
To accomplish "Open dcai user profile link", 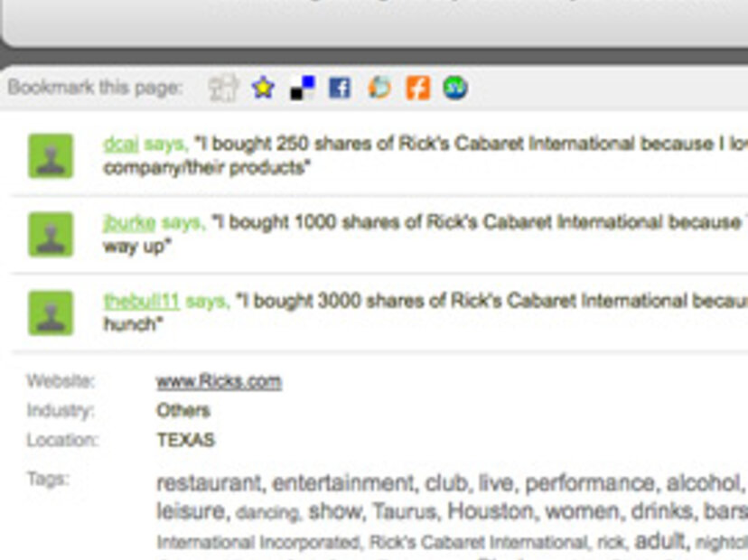I will point(121,144).
